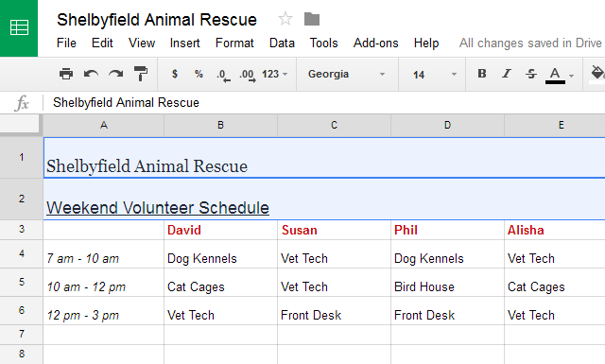
Task: Increase decimal places icon
Action: [248, 75]
